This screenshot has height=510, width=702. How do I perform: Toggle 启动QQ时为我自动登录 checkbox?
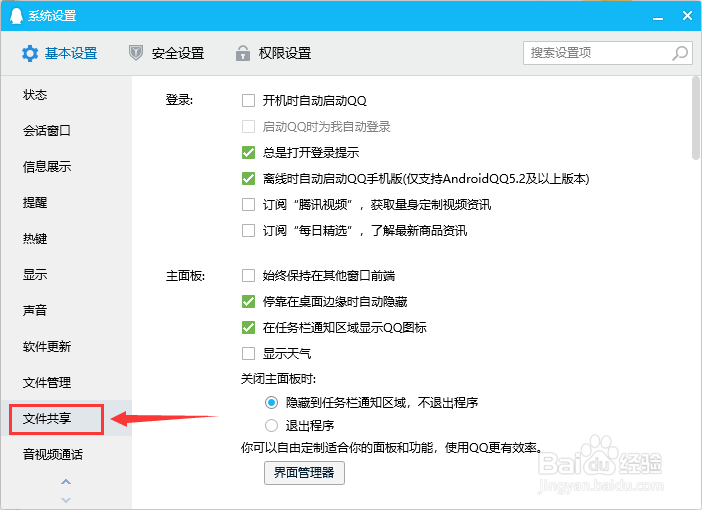click(248, 126)
